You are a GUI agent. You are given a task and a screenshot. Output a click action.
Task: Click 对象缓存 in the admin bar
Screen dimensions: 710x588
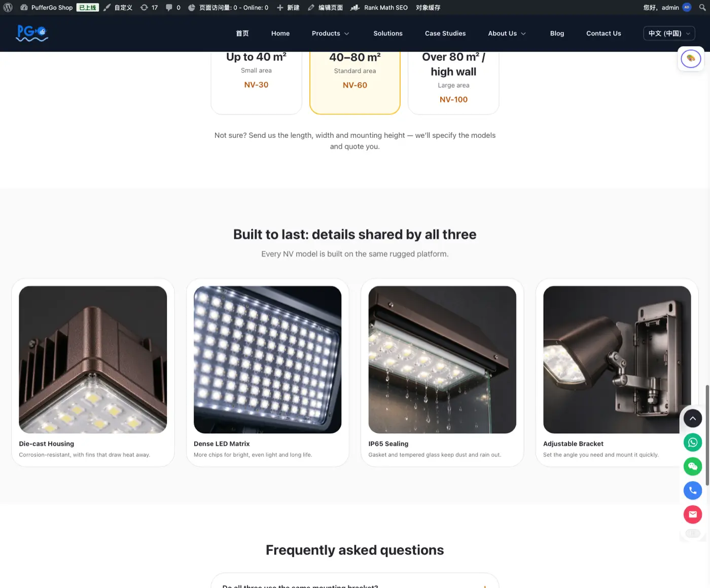(x=428, y=8)
